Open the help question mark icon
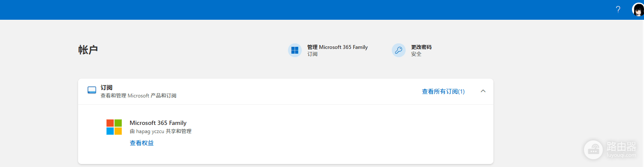The height and width of the screenshot is (167, 644). 618,9
